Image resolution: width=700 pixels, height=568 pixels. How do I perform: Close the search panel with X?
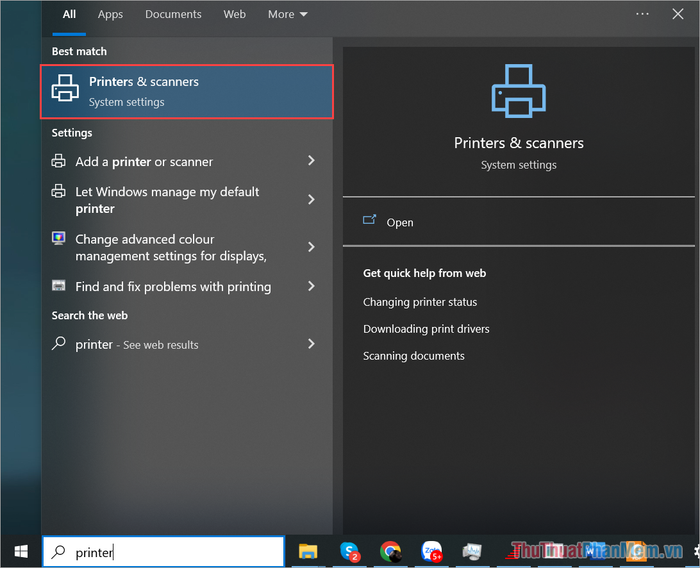click(x=678, y=14)
